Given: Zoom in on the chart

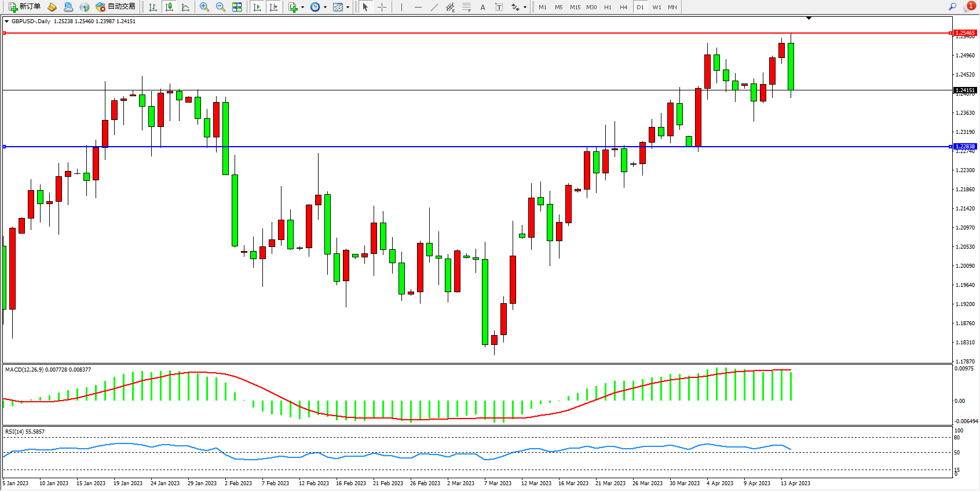Looking at the screenshot, I should click(x=204, y=7).
